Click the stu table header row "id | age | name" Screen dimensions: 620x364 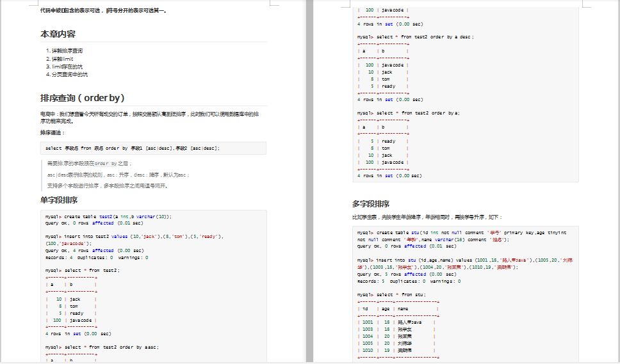click(398, 309)
